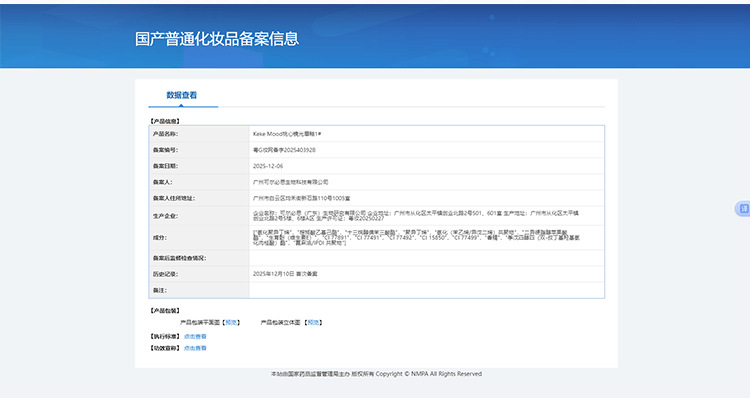
Task: Click the 【产品包装】 section heading
Action: [165, 311]
